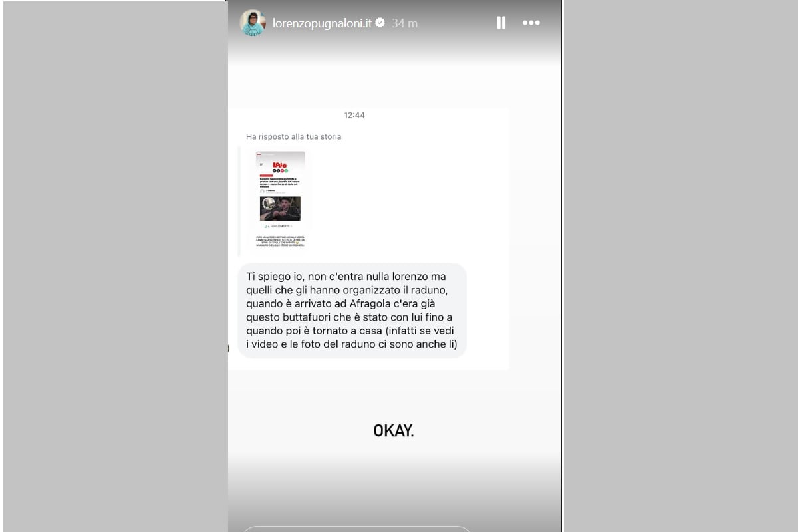Click the OKAY. text overlay
Image resolution: width=798 pixels, height=532 pixels.
(x=394, y=430)
